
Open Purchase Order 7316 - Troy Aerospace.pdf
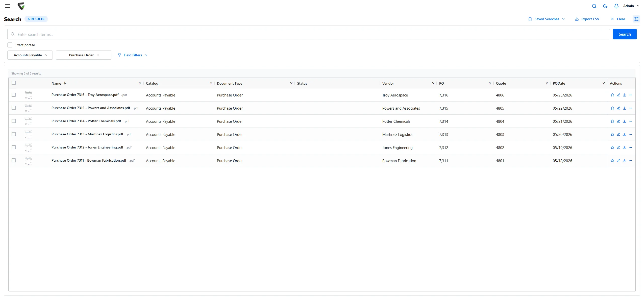pos(85,95)
